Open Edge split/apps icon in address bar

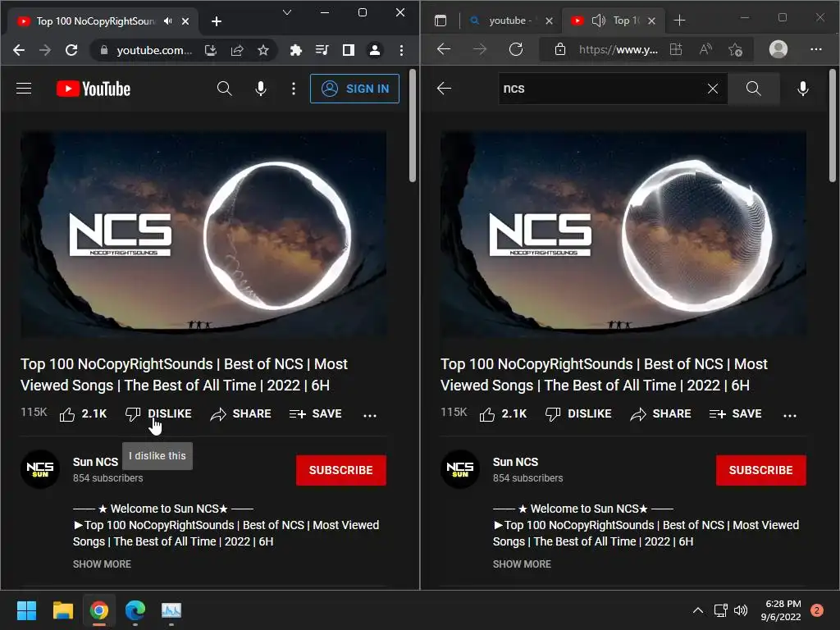(x=676, y=50)
